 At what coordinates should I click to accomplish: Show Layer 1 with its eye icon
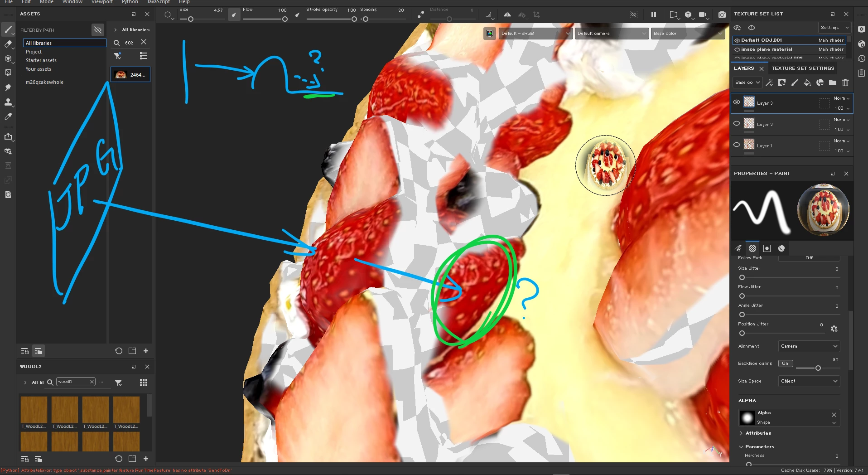pyautogui.click(x=737, y=145)
